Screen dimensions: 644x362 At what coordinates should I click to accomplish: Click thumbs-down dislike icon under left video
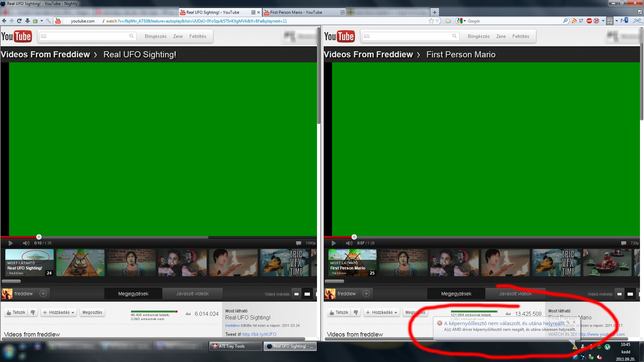click(33, 312)
